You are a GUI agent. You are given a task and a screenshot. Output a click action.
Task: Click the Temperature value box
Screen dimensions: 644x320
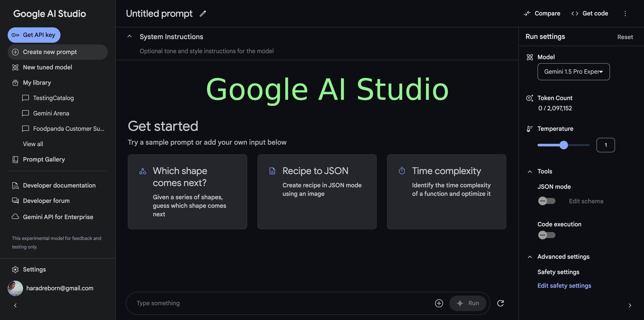pos(605,145)
